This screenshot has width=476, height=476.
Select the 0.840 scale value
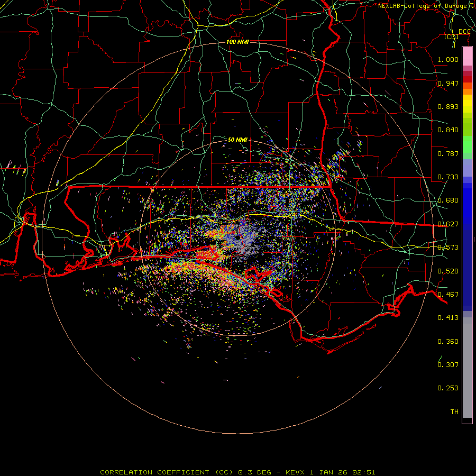[448, 130]
